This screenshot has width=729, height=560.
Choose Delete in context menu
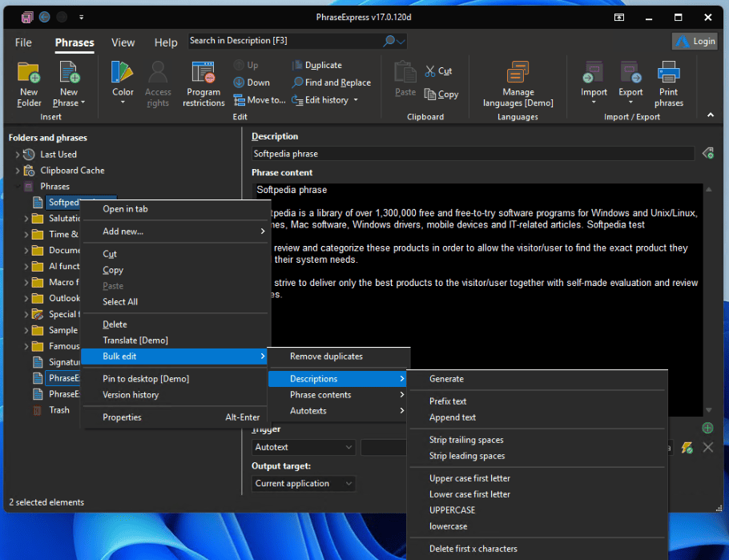click(x=175, y=324)
